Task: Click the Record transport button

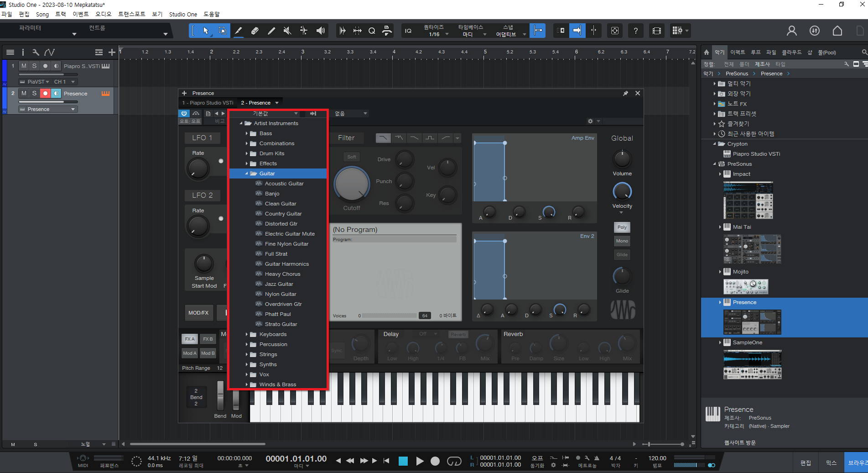Action: coord(435,461)
